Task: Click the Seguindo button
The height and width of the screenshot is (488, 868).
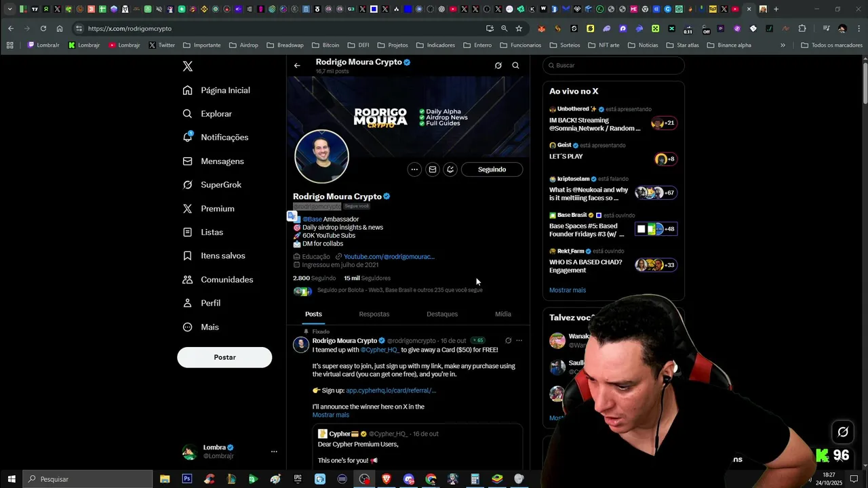Action: pyautogui.click(x=492, y=169)
